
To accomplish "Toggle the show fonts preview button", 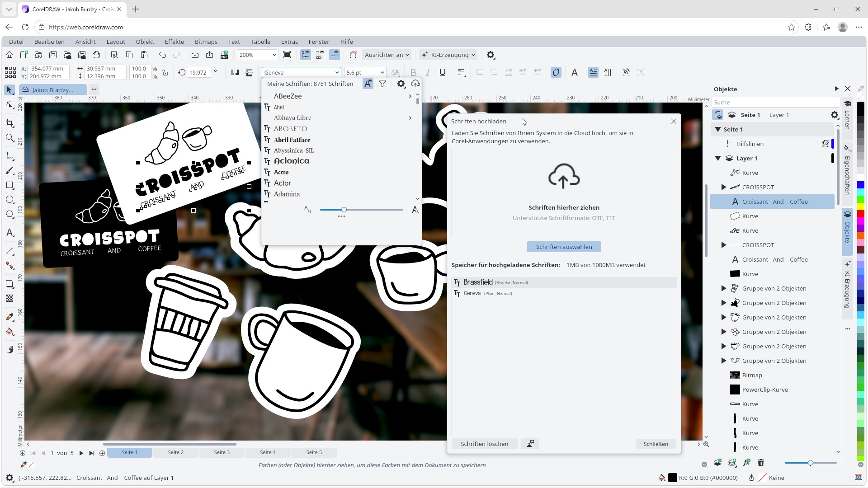I will pyautogui.click(x=368, y=84).
